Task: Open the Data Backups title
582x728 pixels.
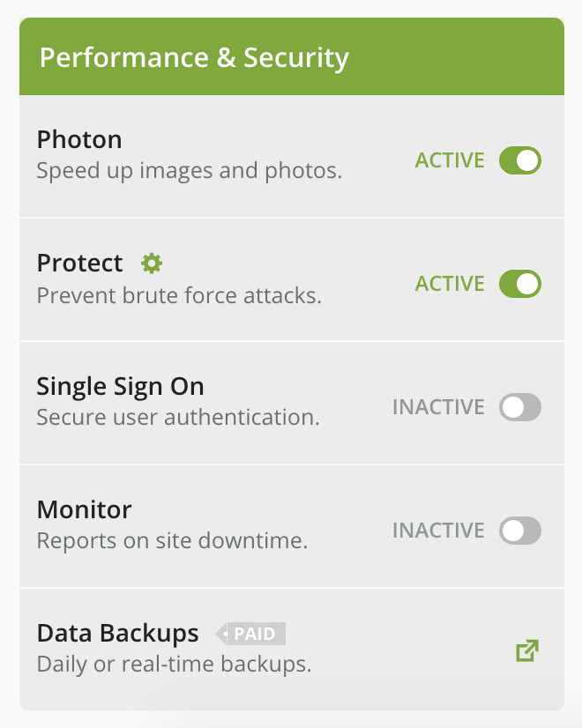Action: pyautogui.click(x=118, y=634)
